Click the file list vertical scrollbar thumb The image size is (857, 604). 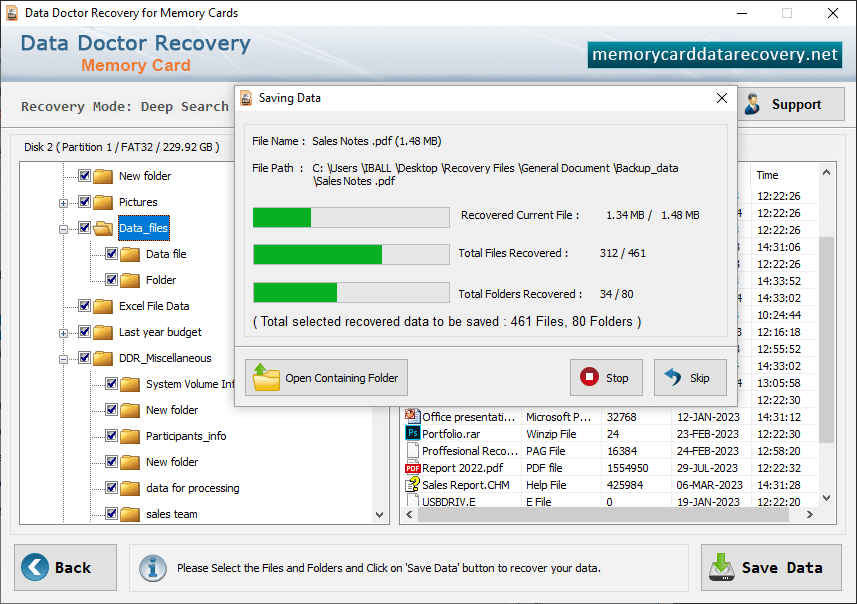tap(826, 339)
